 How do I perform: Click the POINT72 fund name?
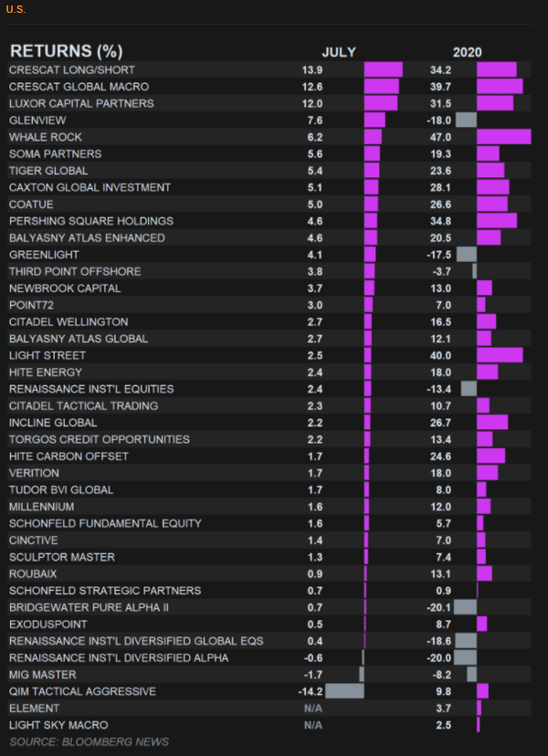pyautogui.click(x=31, y=305)
